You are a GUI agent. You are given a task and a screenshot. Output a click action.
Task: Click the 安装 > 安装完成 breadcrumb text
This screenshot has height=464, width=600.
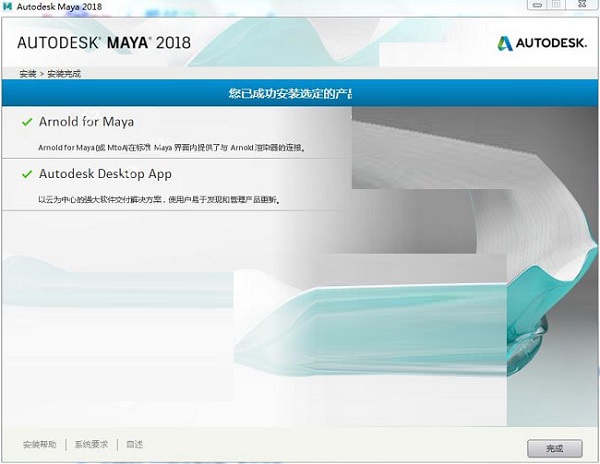[x=50, y=74]
